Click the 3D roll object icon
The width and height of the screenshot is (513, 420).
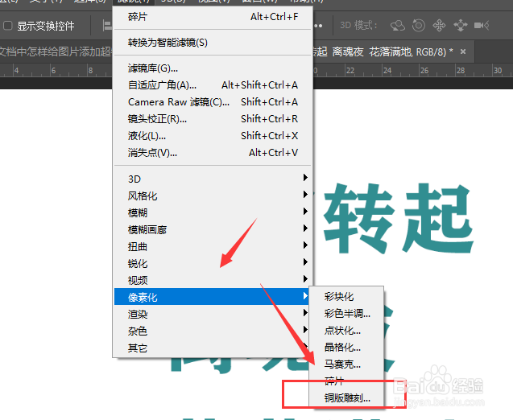coord(419,26)
